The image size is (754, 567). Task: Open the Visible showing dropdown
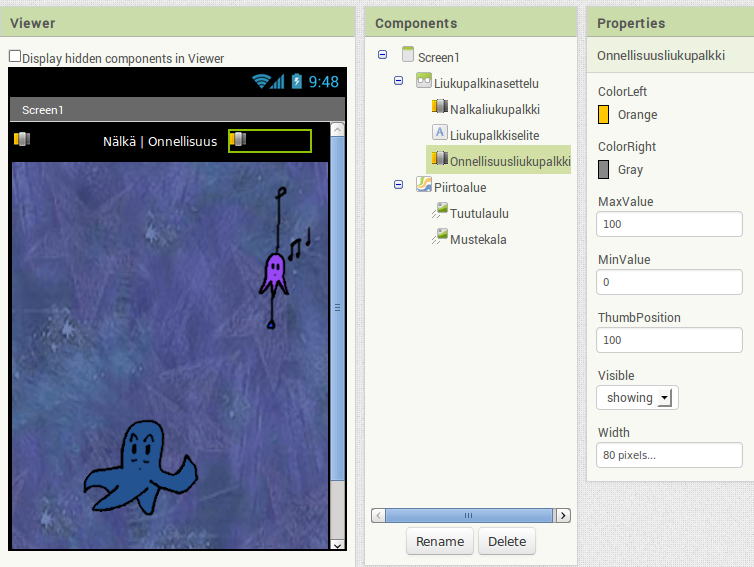[638, 398]
